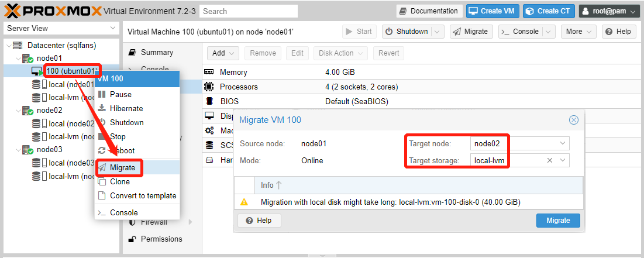Choose Clone from the context menu
644x258 pixels.
(137, 181)
